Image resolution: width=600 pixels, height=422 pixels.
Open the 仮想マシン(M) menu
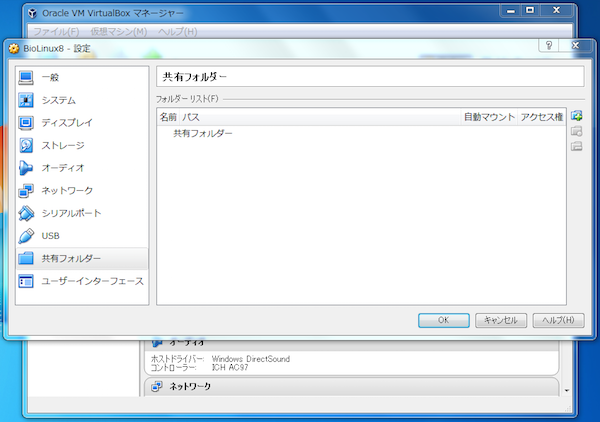click(119, 31)
